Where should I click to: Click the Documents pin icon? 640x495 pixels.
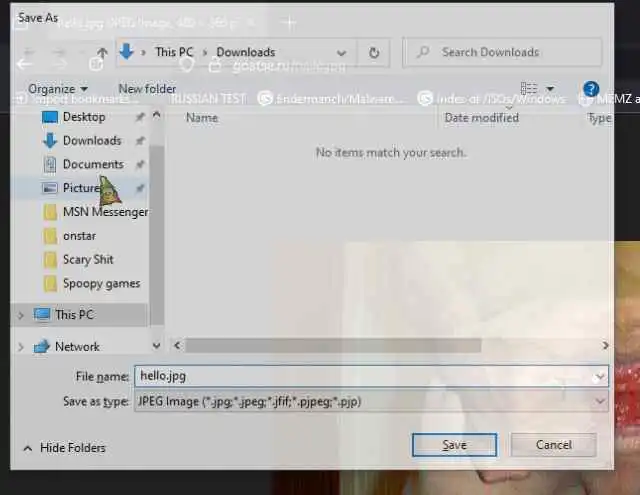pyautogui.click(x=140, y=164)
